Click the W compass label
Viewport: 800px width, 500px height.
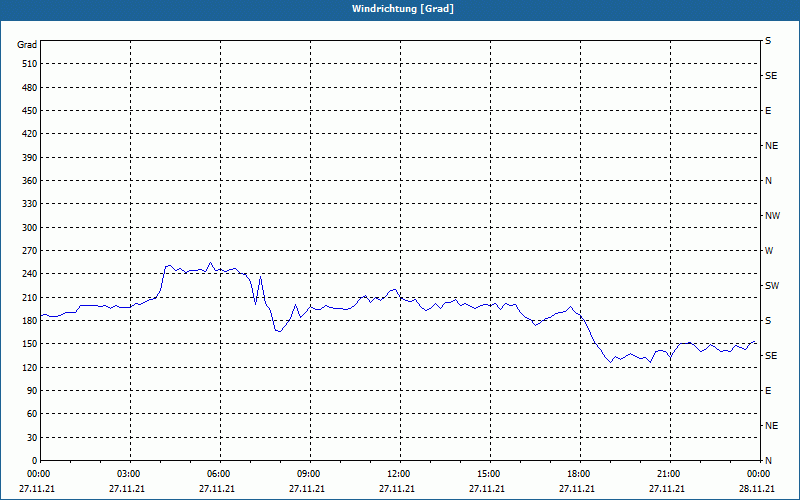click(x=769, y=251)
